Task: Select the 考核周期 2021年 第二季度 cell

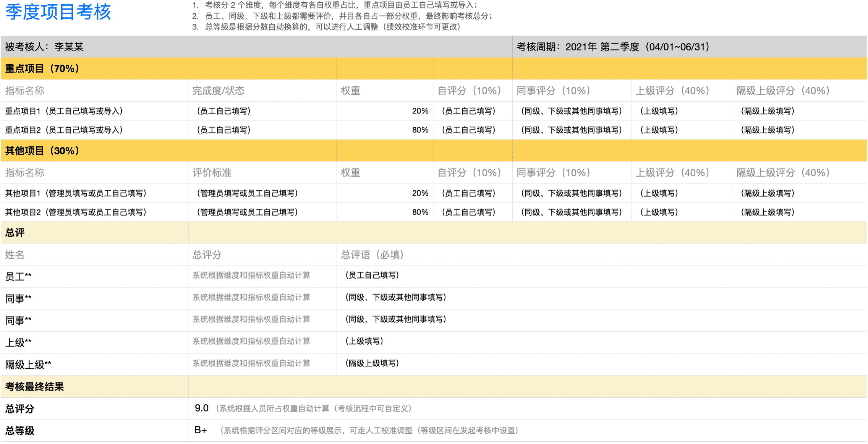Action: pos(690,47)
